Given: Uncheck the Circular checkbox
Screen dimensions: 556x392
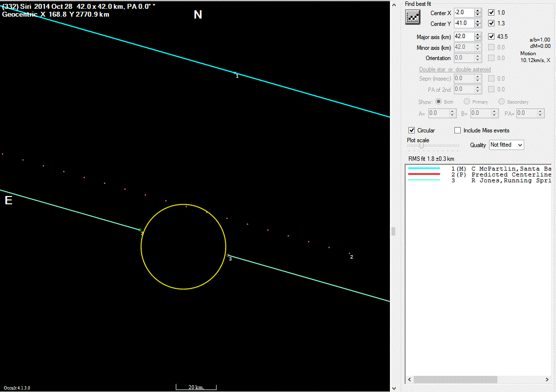Looking at the screenshot, I should (x=411, y=131).
